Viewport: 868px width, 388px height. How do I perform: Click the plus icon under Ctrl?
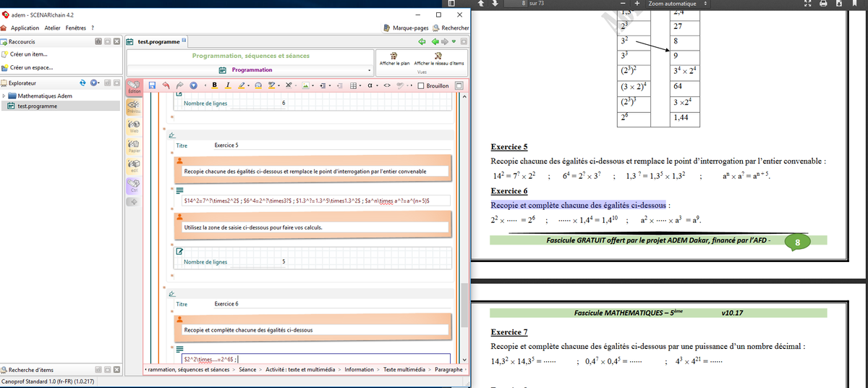[134, 201]
